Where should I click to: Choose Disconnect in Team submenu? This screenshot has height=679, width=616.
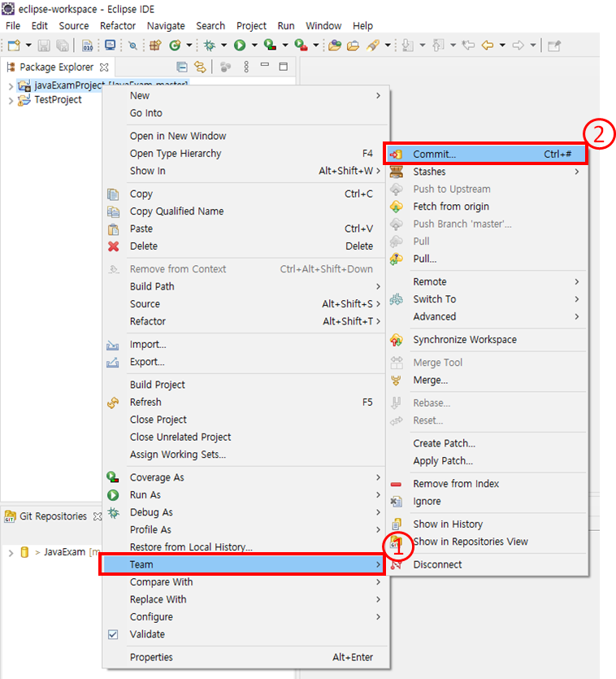[x=487, y=564]
